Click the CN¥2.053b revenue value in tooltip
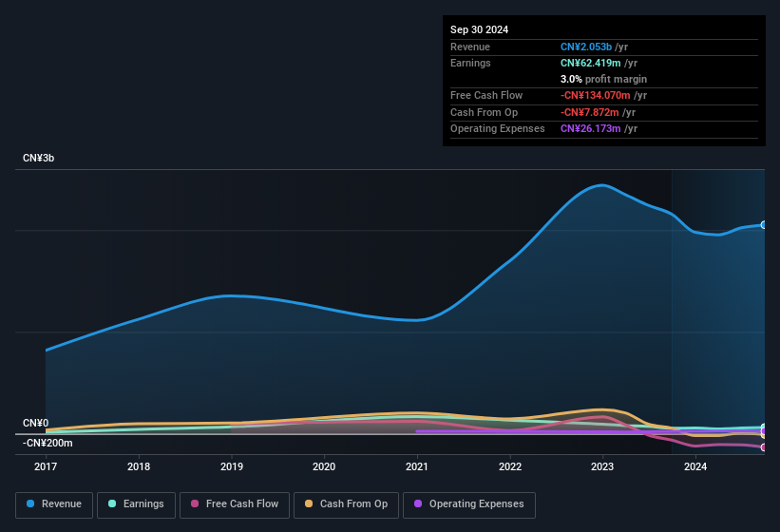780x532 pixels. (x=586, y=47)
